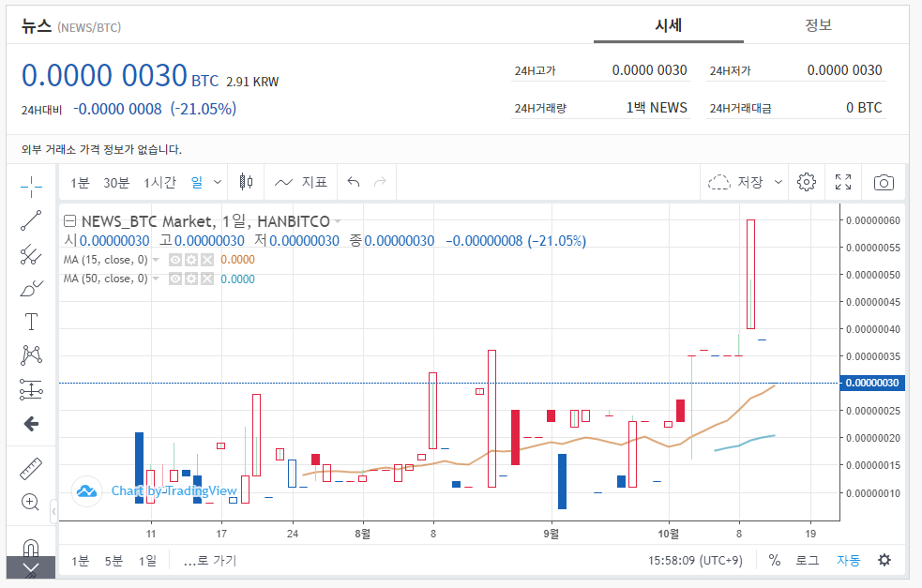Image resolution: width=922 pixels, height=588 pixels.
Task: Select the pitchfork drawing tool
Action: tap(31, 254)
